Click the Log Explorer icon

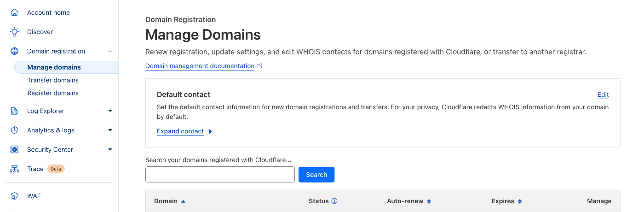point(15,111)
